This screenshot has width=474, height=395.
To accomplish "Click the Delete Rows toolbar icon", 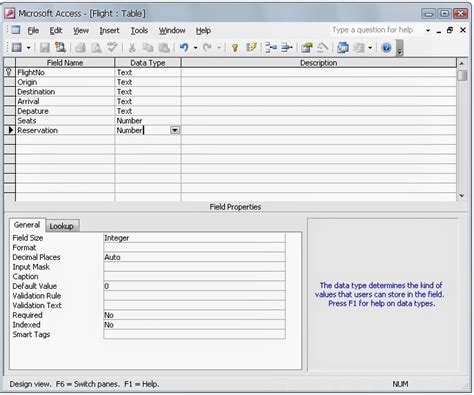I will point(286,48).
